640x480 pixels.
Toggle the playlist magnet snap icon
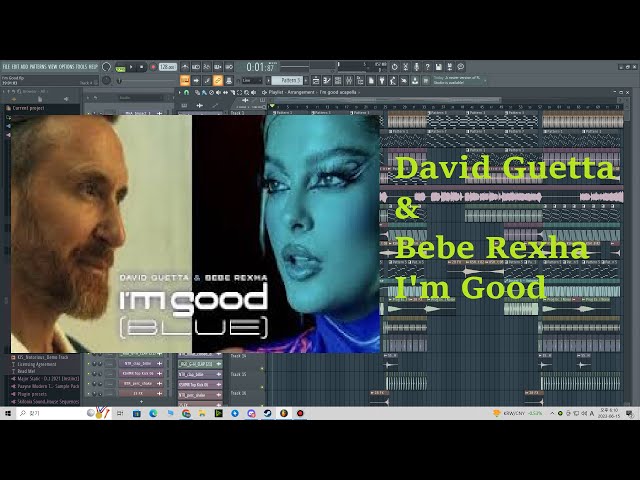186,92
